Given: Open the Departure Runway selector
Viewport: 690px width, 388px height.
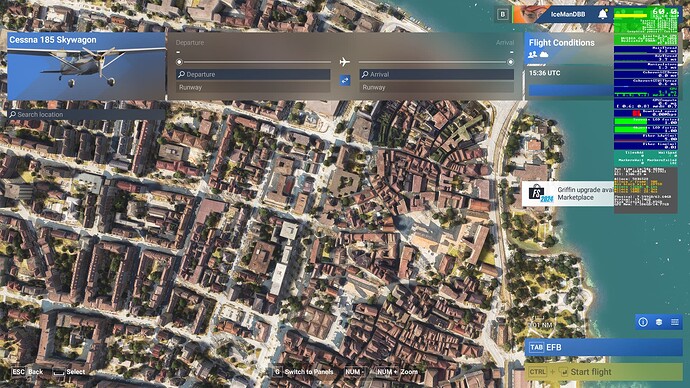Looking at the screenshot, I should click(253, 87).
